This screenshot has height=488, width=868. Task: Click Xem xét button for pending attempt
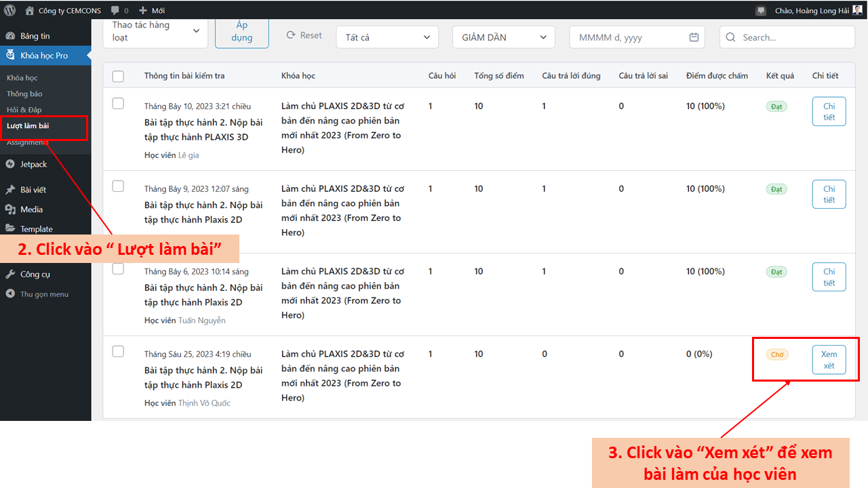(x=829, y=360)
